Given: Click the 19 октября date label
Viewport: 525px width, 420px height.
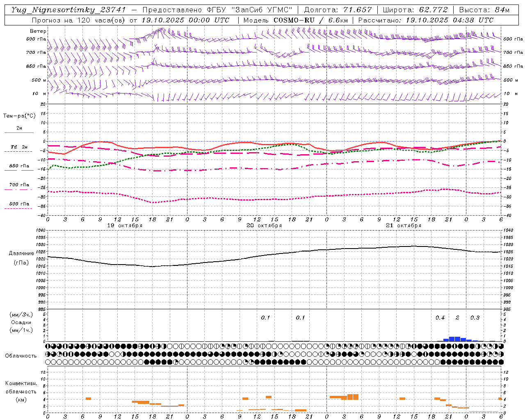Looking at the screenshot, I should [x=125, y=226].
